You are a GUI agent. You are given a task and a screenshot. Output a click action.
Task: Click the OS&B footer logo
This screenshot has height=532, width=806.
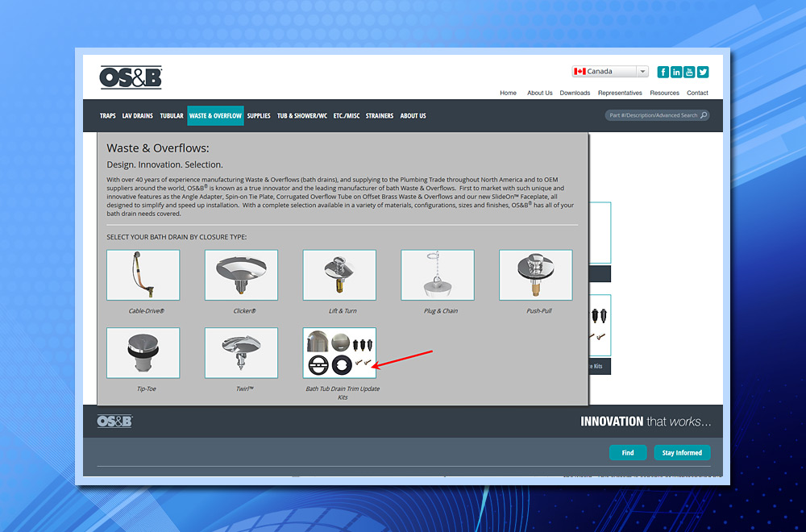pos(114,422)
